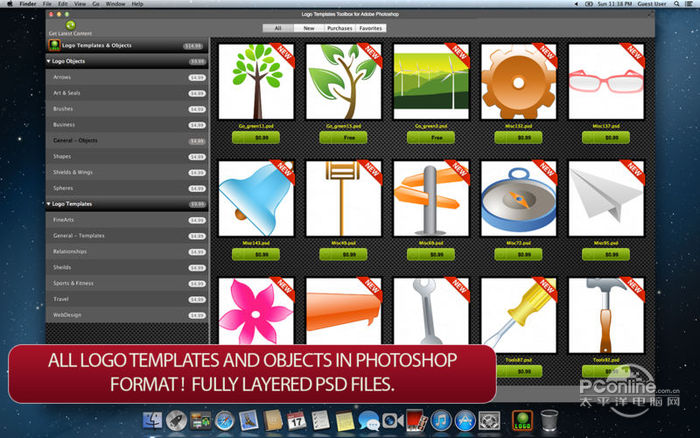
Task: Open Mail stamp icon in Dock
Action: click(249, 421)
